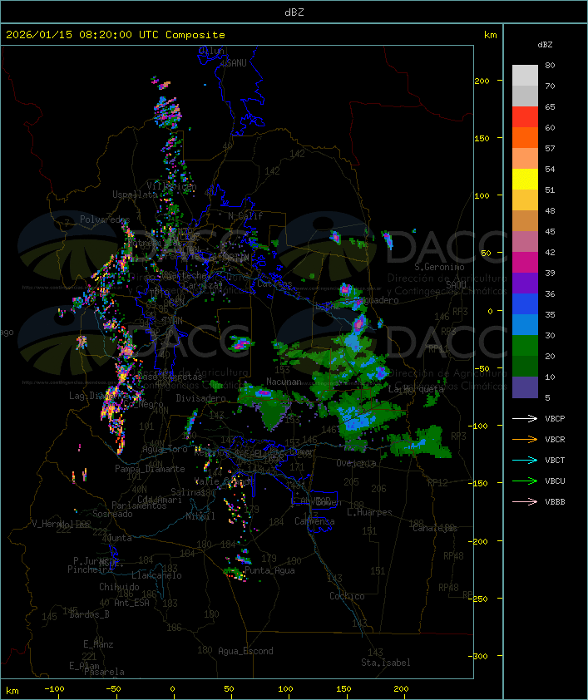Viewport: 588px width, 700px height.
Task: Click the Sosneado place label
Action: point(112,514)
